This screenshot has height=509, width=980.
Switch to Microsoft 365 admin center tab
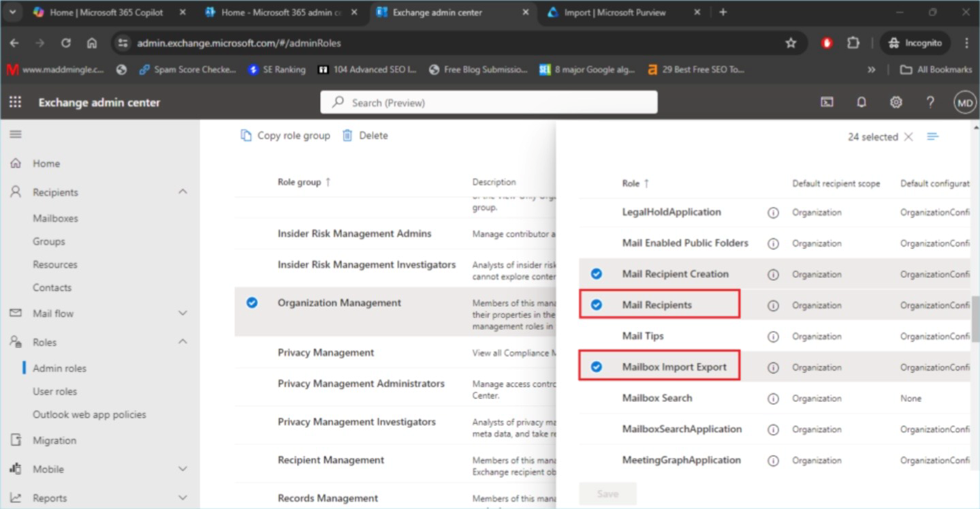click(282, 12)
